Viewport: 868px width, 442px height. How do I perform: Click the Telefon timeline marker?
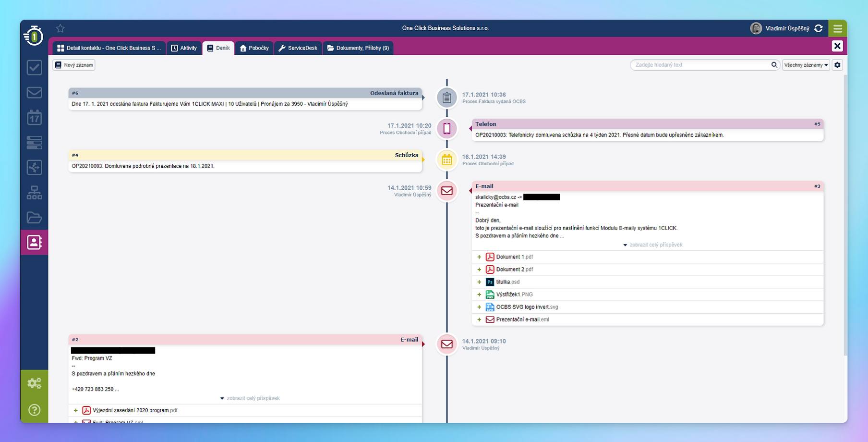[447, 129]
